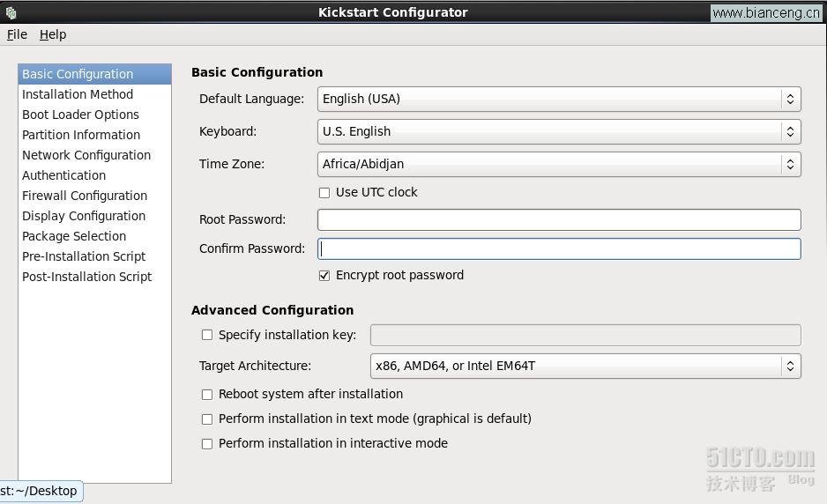Image resolution: width=827 pixels, height=504 pixels.
Task: Expand the Target Architecture dropdown
Action: click(x=585, y=367)
